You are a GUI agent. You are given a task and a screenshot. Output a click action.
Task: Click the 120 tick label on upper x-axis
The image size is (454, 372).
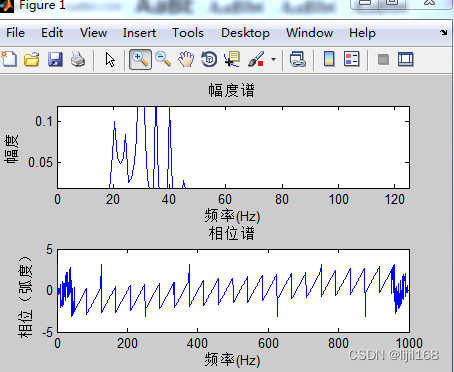[x=395, y=199]
